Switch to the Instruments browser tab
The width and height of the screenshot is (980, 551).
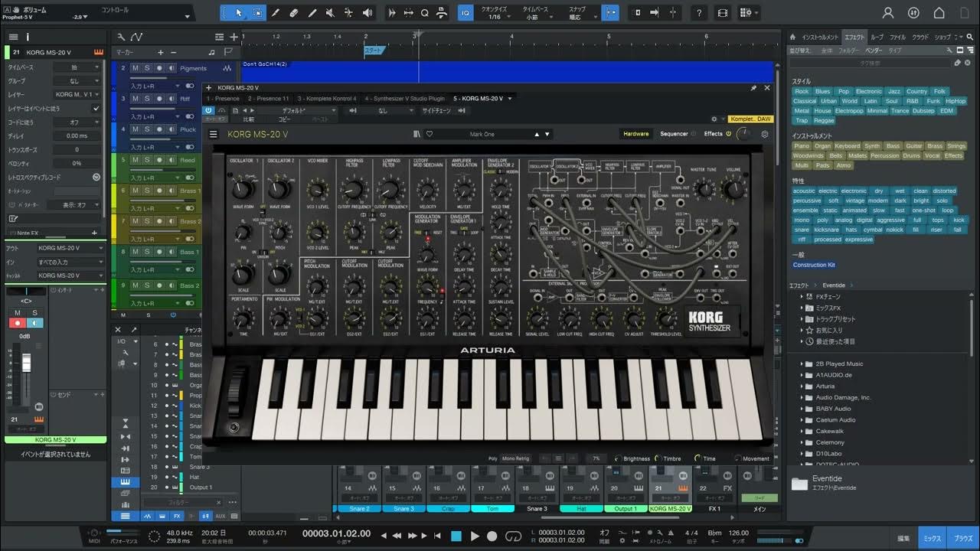(820, 37)
